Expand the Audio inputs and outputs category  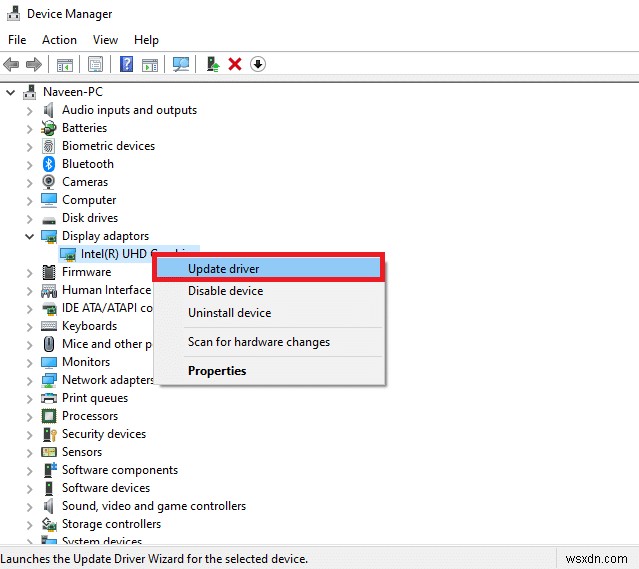(x=29, y=111)
